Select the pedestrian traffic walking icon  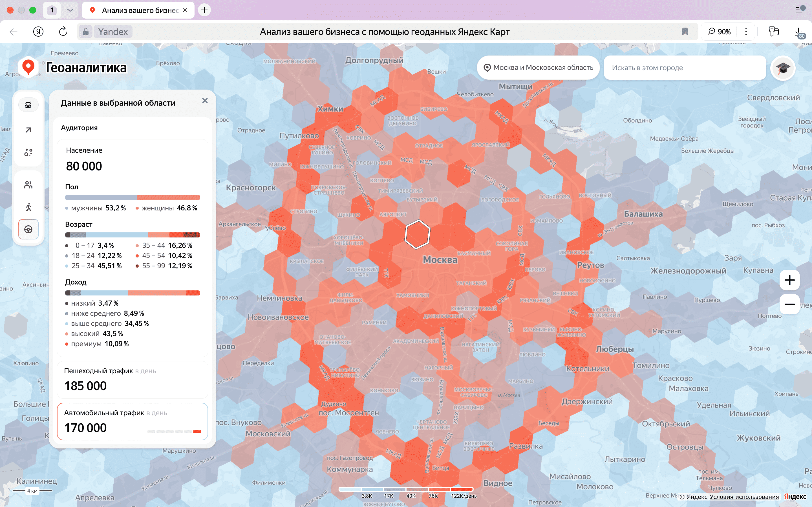28,207
